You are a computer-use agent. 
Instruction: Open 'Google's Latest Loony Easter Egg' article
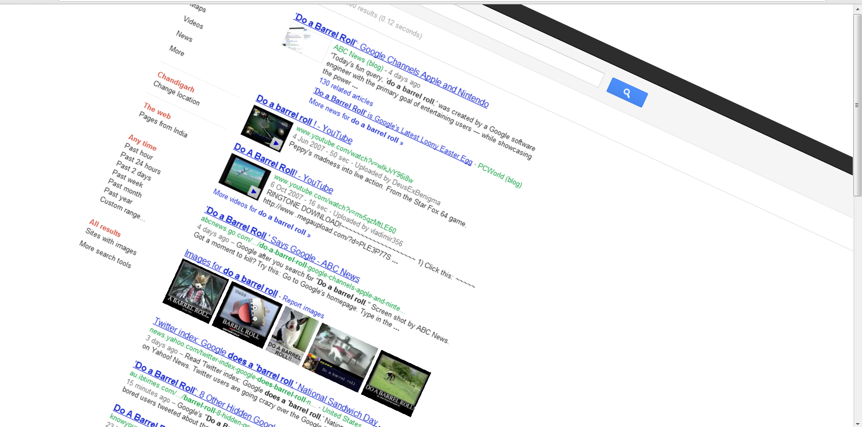pos(393,126)
